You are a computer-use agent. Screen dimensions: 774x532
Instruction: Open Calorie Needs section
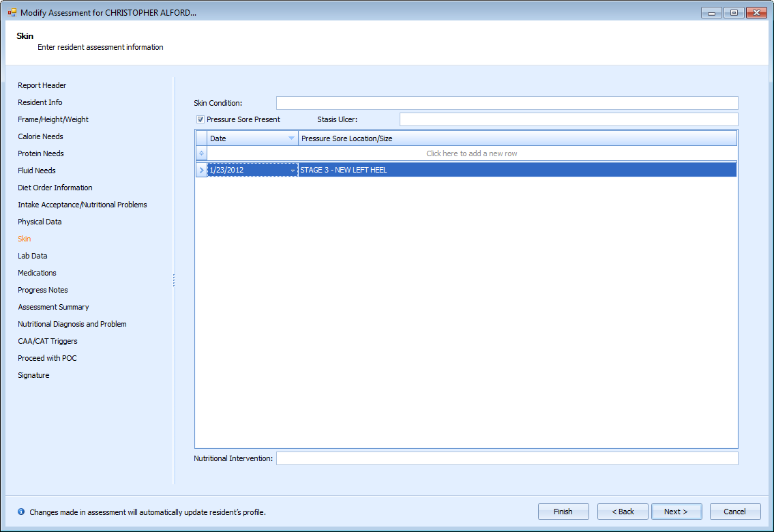coord(40,136)
